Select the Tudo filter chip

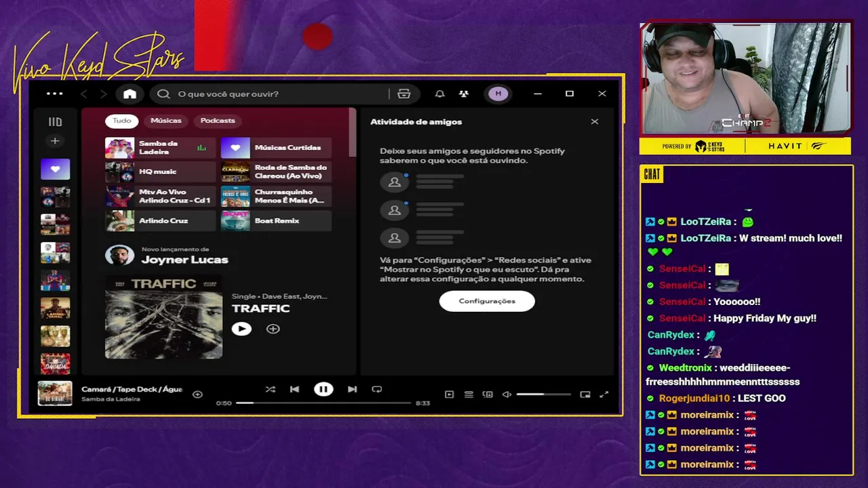[122, 121]
